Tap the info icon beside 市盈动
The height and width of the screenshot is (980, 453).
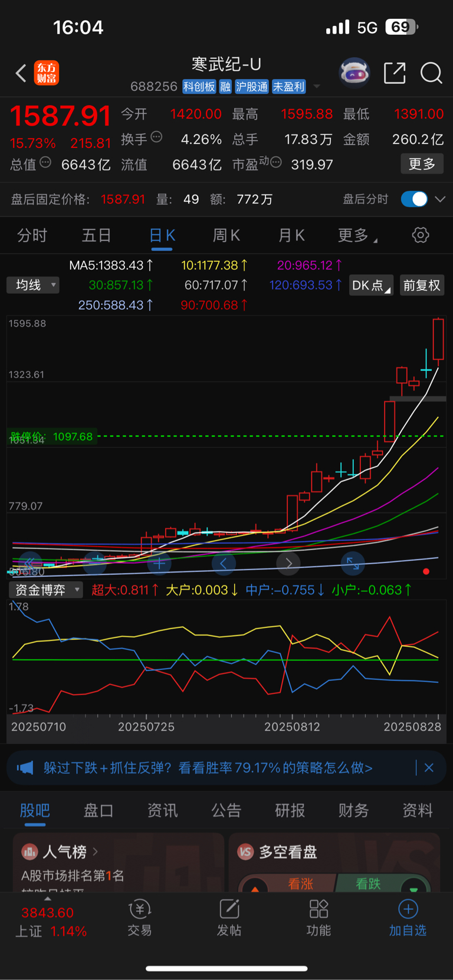tap(275, 162)
